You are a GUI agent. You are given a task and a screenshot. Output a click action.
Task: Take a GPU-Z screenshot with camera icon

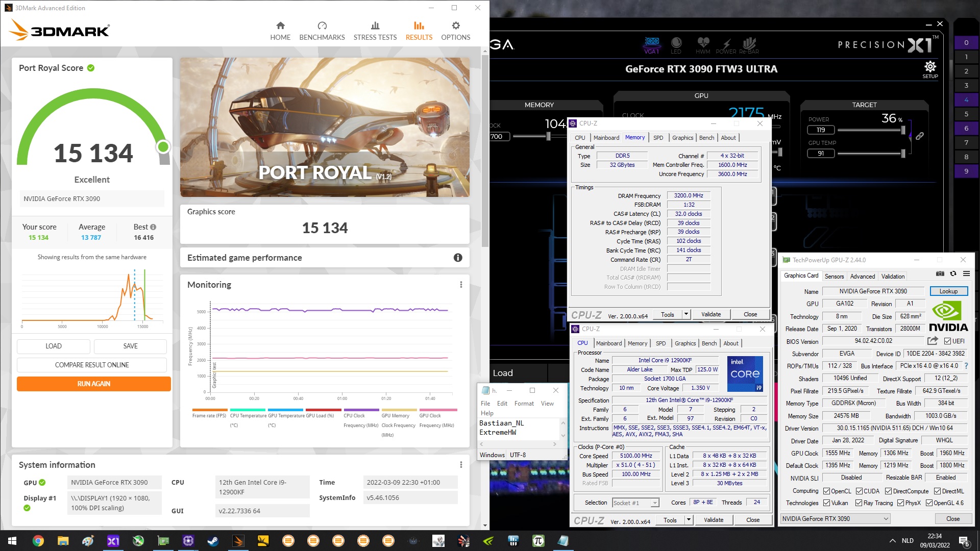pos(940,274)
